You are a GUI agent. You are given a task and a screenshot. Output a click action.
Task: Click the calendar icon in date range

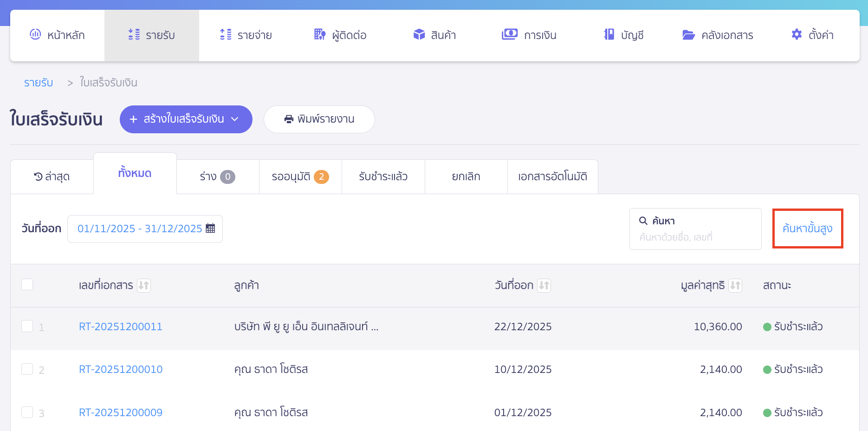point(210,228)
